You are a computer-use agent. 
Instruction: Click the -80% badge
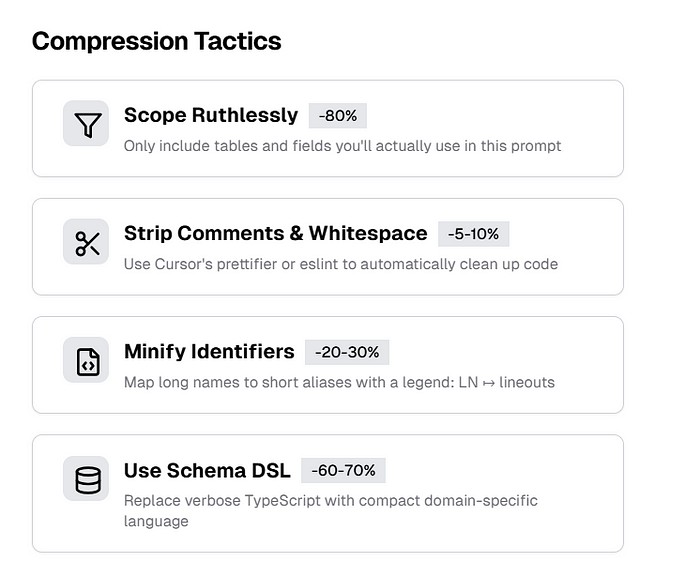338,116
